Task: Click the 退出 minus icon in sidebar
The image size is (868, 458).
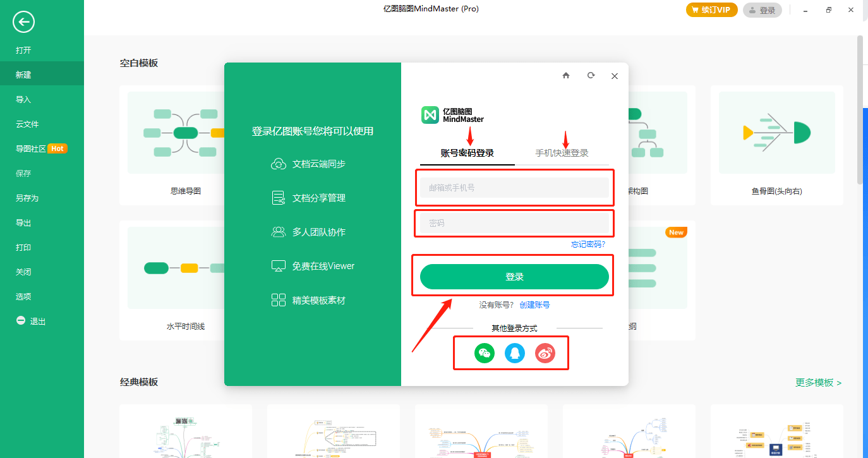Action: tap(21, 321)
